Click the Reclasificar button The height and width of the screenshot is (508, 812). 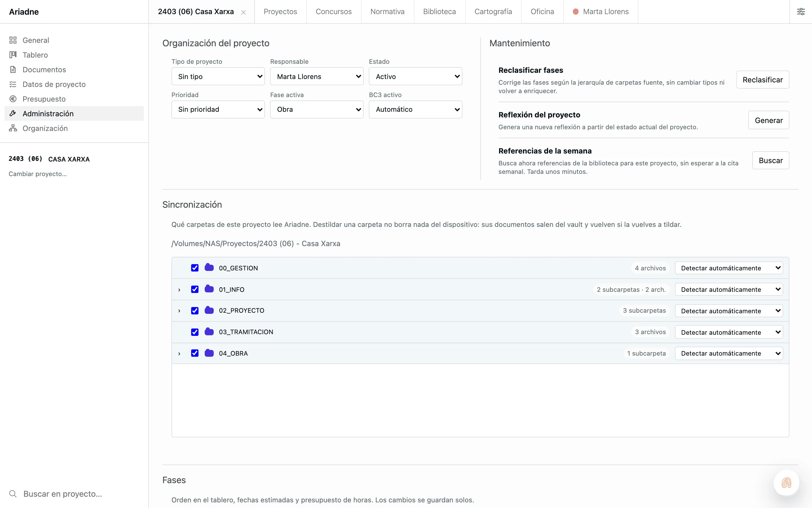point(763,80)
